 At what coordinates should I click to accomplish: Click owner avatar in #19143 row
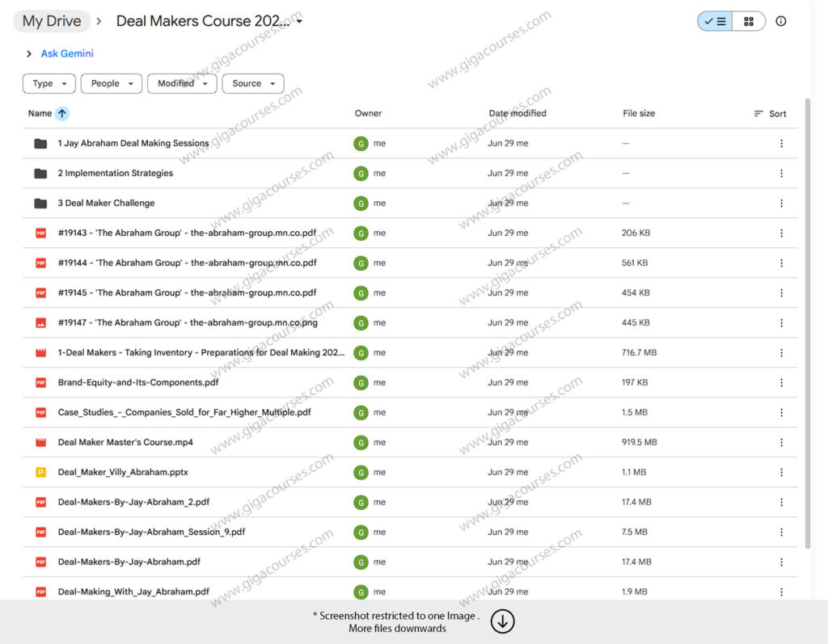point(361,234)
